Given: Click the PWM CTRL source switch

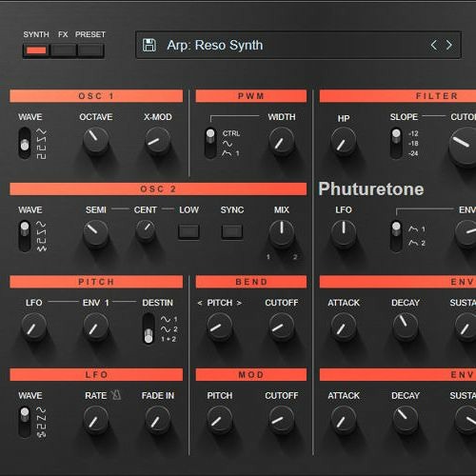Looking at the screenshot, I should coord(210,143).
